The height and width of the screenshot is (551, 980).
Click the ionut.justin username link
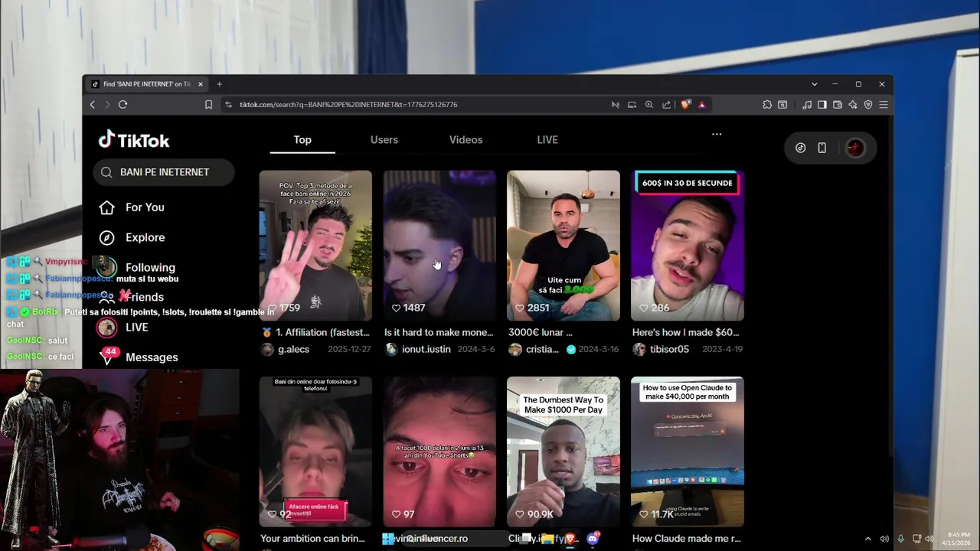point(426,349)
